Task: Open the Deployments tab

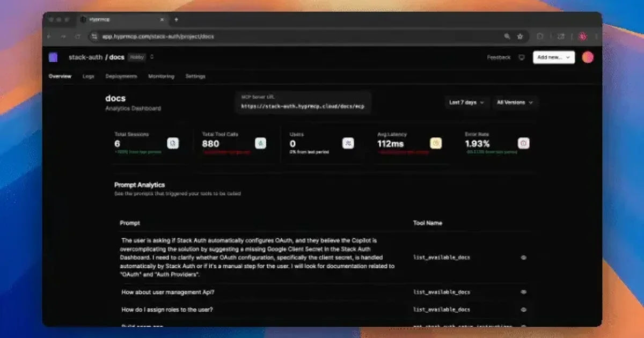Action: (121, 76)
